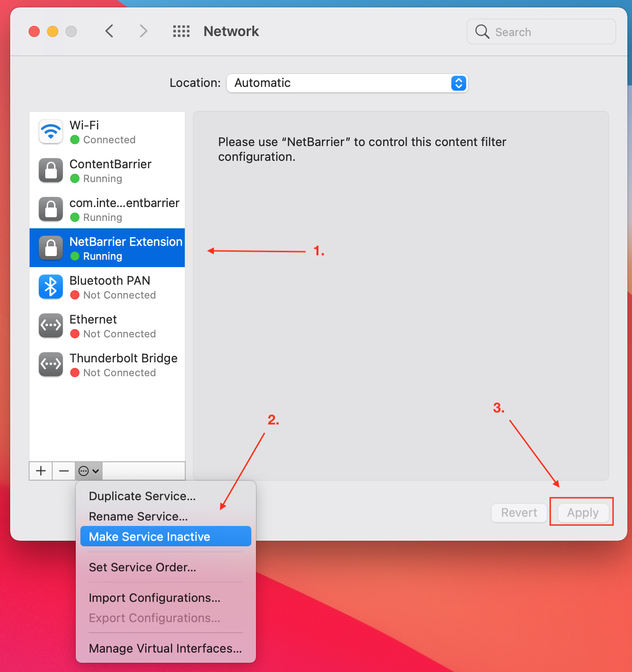Click the search magnifier icon
Screen dimensions: 632x672
482,31
